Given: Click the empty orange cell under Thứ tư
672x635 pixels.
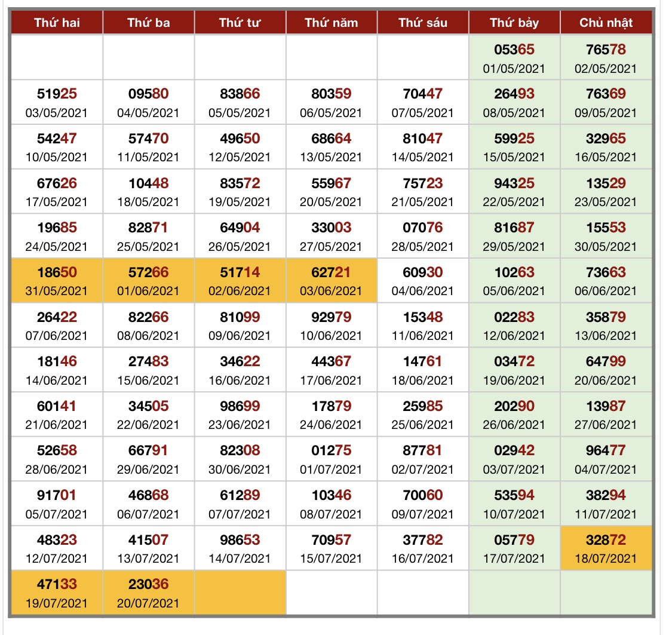Looking at the screenshot, I should click(x=240, y=593).
